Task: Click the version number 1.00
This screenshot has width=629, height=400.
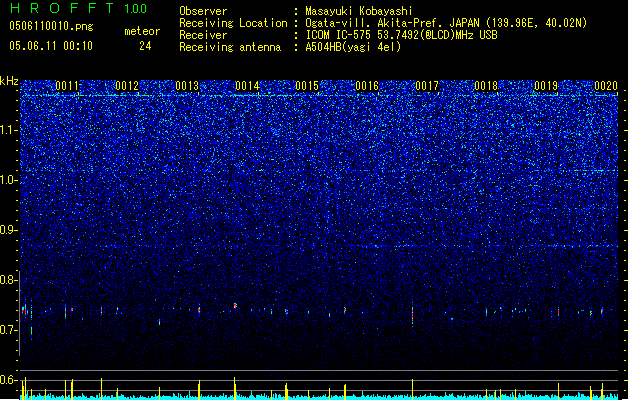Action: 135,8
